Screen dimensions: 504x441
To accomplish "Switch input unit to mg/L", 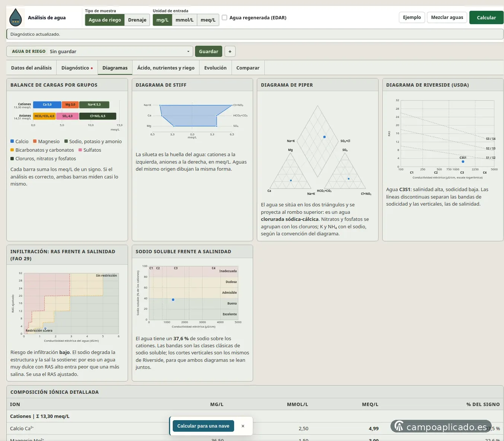I will tap(162, 20).
